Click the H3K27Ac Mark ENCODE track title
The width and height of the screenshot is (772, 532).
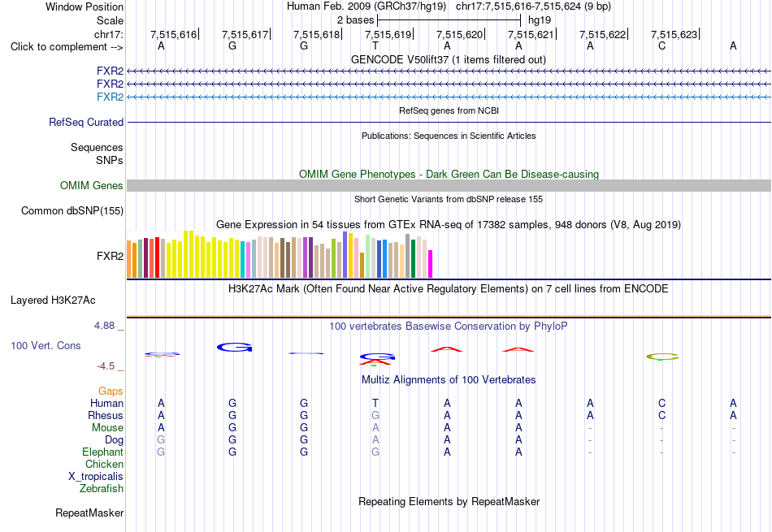448,288
